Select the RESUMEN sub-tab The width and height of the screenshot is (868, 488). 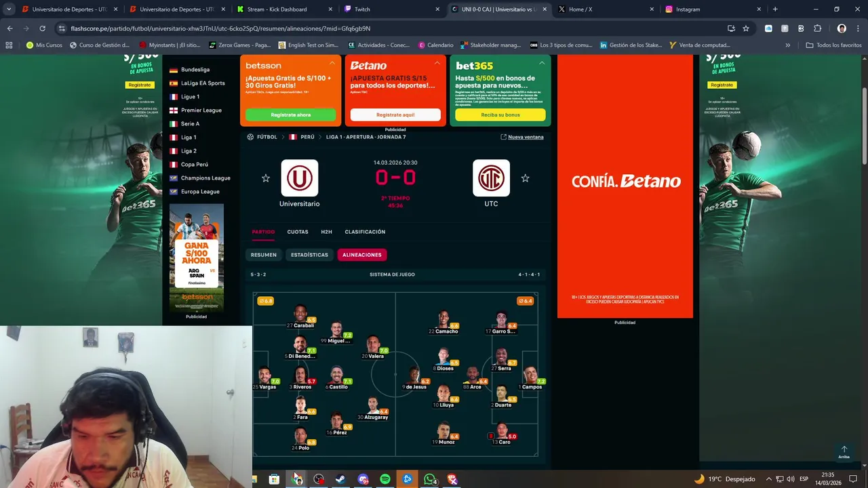tap(264, 255)
